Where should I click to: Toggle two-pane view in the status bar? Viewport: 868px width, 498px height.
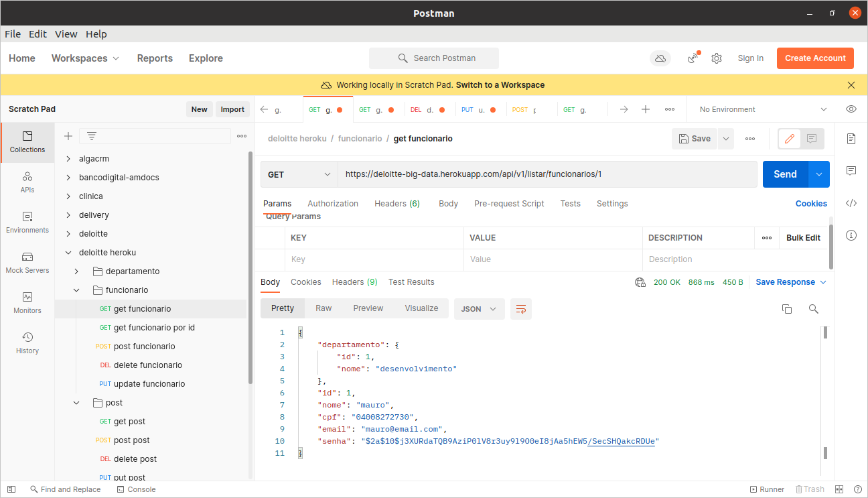840,489
